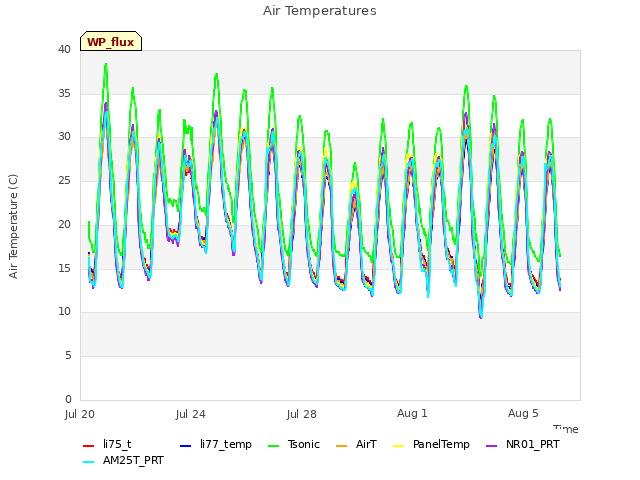Image resolution: width=640 pixels, height=480 pixels.
Task: Click the Air Temperatures chart title
Action: click(x=320, y=11)
